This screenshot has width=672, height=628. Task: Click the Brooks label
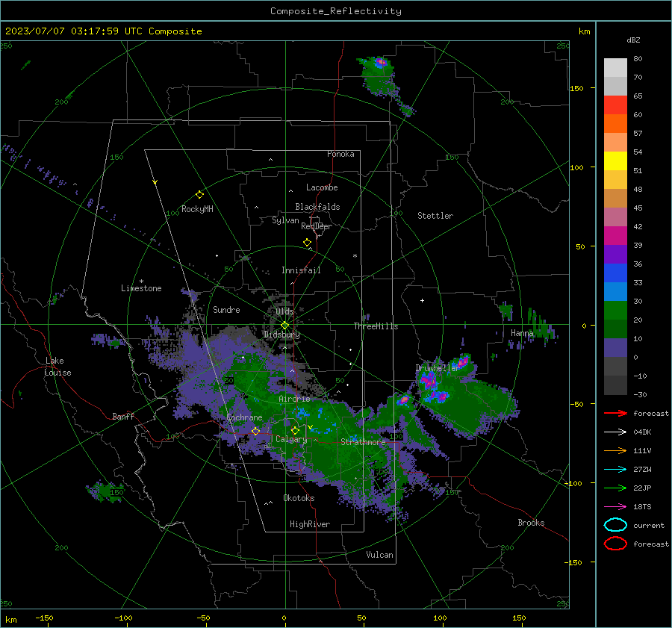(531, 523)
